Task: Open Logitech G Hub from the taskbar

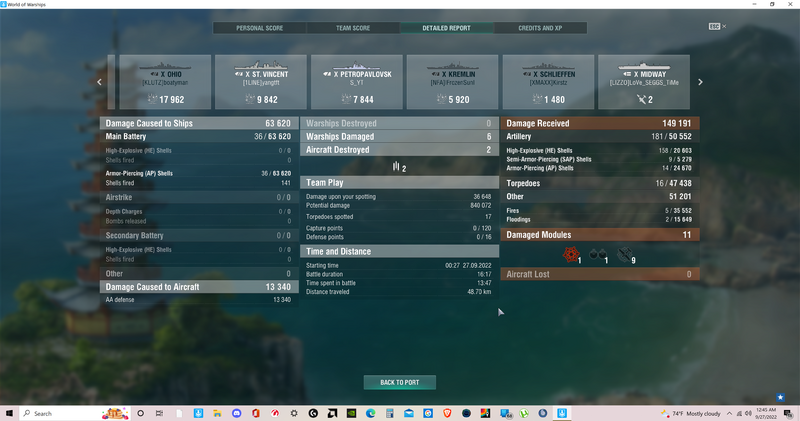Action: pos(313,413)
